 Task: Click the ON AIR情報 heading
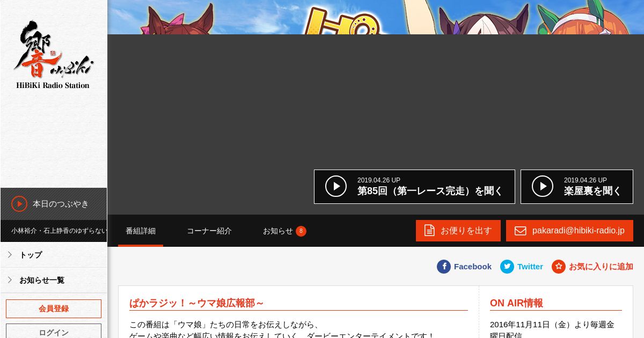516,303
